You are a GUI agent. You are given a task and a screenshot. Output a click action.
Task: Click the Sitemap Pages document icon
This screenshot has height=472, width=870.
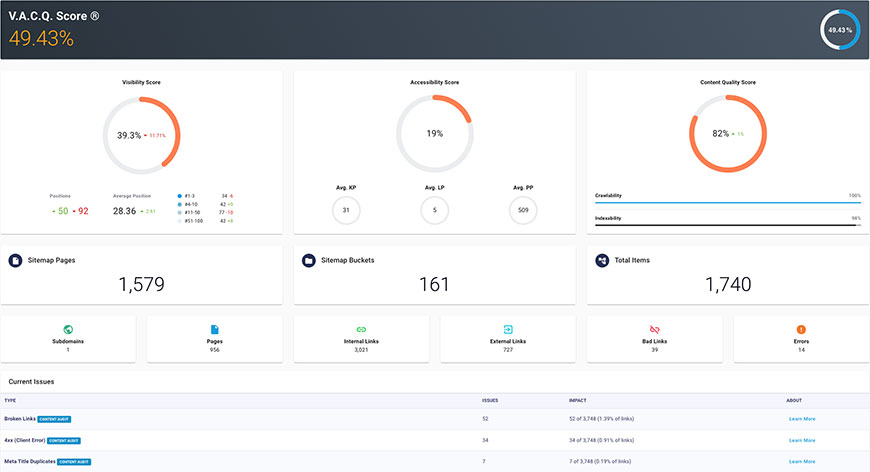pos(16,260)
